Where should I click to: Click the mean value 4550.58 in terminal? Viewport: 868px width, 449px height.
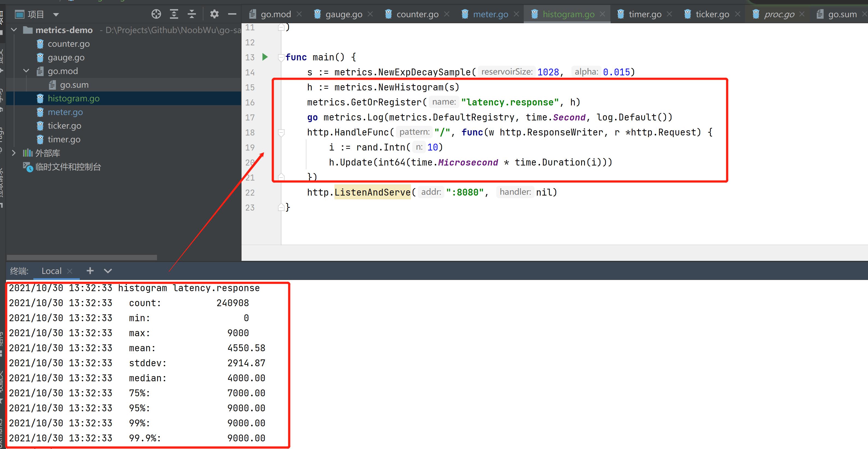coord(246,348)
